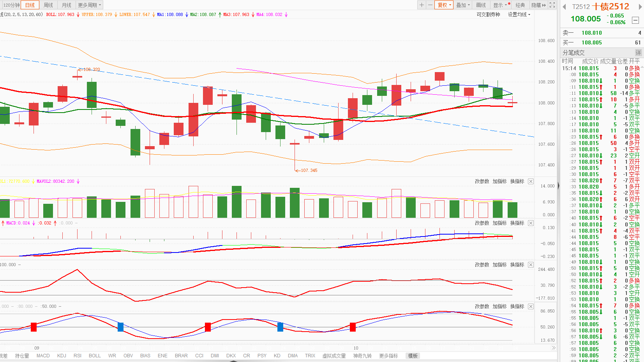Select the 持仓量 open interest tab
The width and height of the screenshot is (644, 362).
22,356
